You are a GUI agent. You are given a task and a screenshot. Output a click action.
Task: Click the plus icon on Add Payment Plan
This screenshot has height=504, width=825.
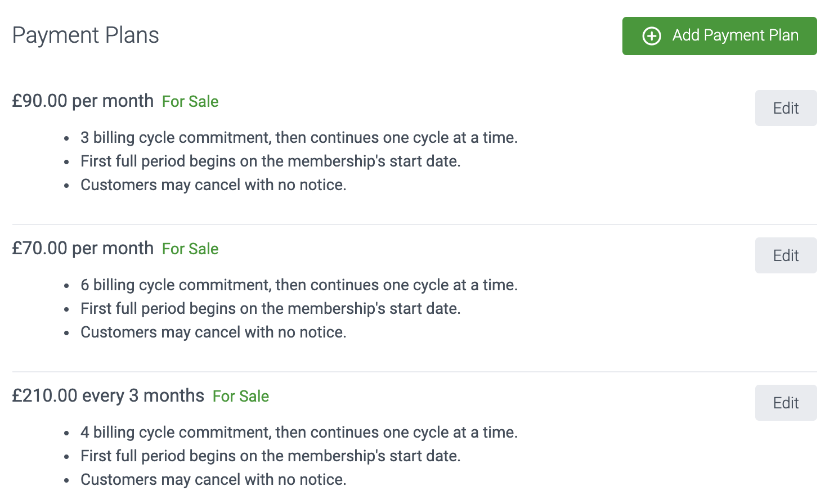(x=652, y=35)
